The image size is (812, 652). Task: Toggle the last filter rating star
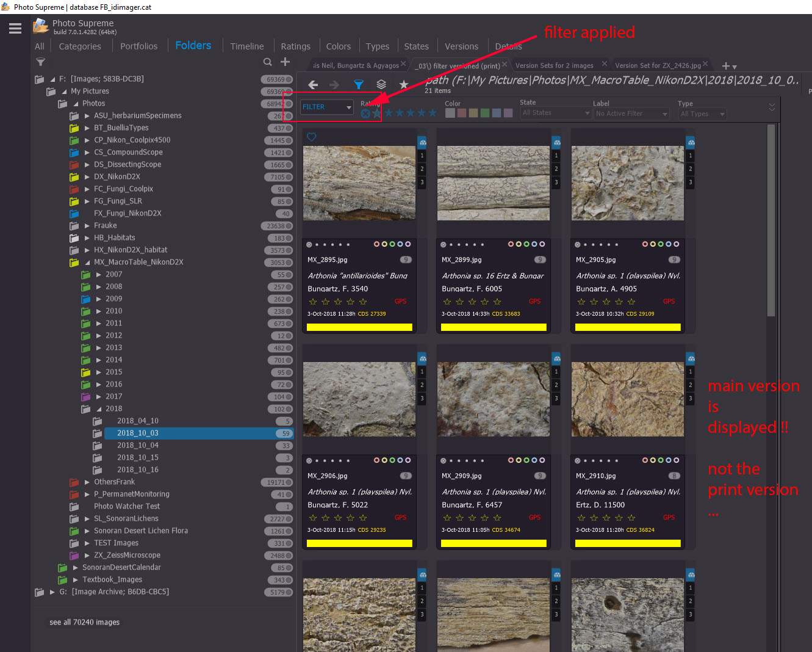click(x=433, y=113)
